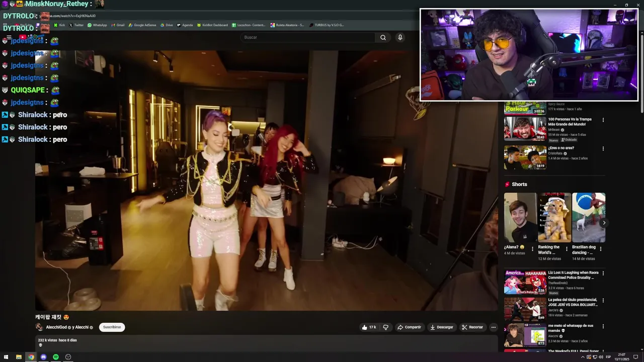Screen dimensions: 644x362
Task: Open options menu for Brazilian dog dancing short
Action: (x=600, y=249)
